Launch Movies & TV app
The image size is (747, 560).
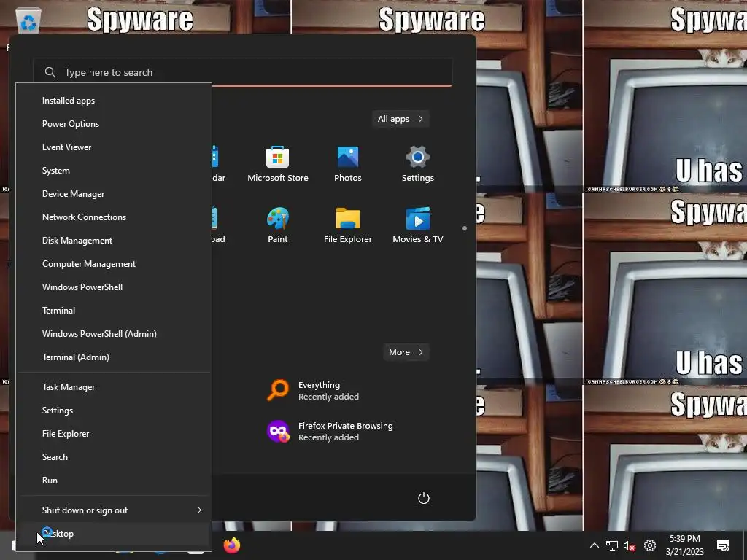point(418,225)
